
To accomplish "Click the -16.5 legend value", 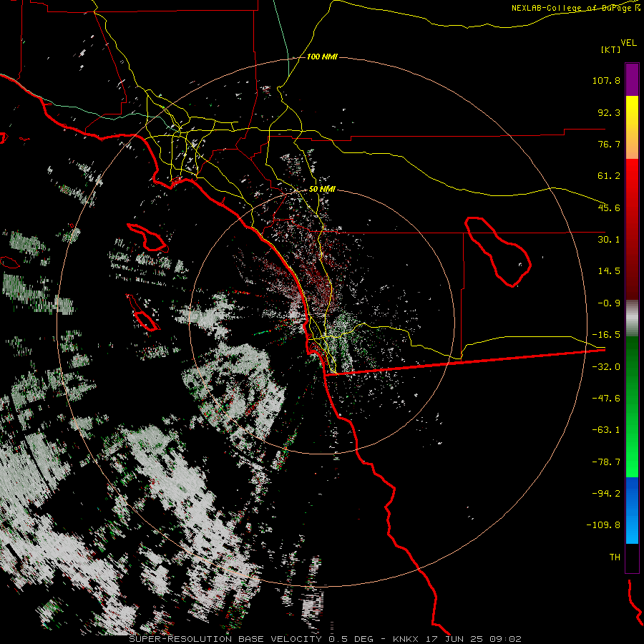I will coord(606,335).
